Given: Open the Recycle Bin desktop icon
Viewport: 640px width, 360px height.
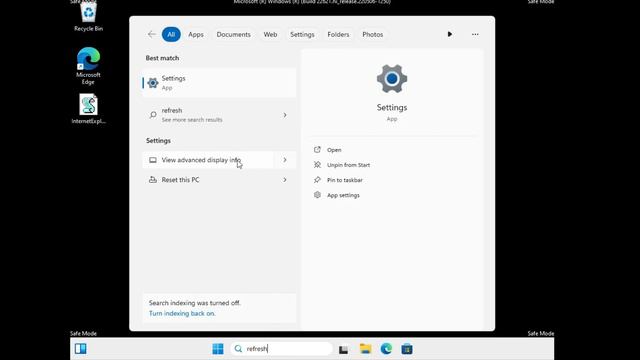Looking at the screenshot, I should coord(88,16).
